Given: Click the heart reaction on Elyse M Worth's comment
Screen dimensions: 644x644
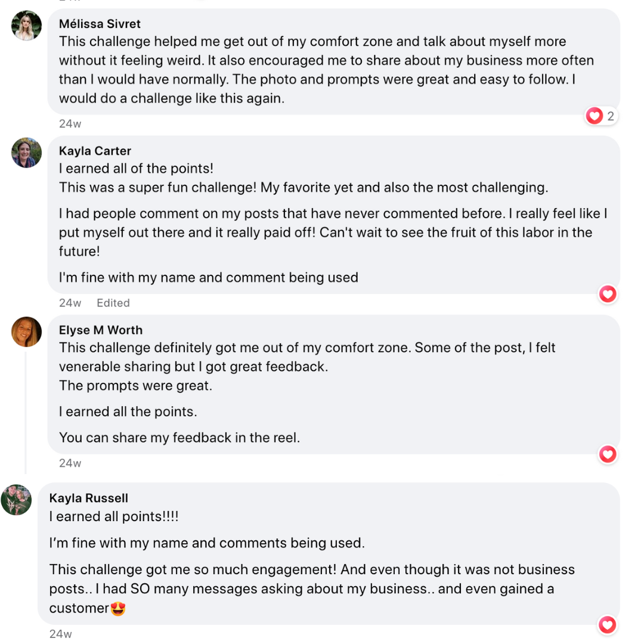Looking at the screenshot, I should click(x=608, y=454).
